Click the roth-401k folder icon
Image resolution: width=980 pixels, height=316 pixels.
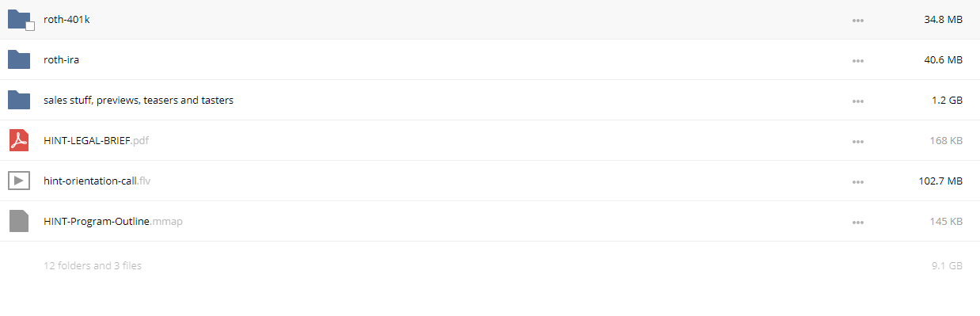click(19, 19)
